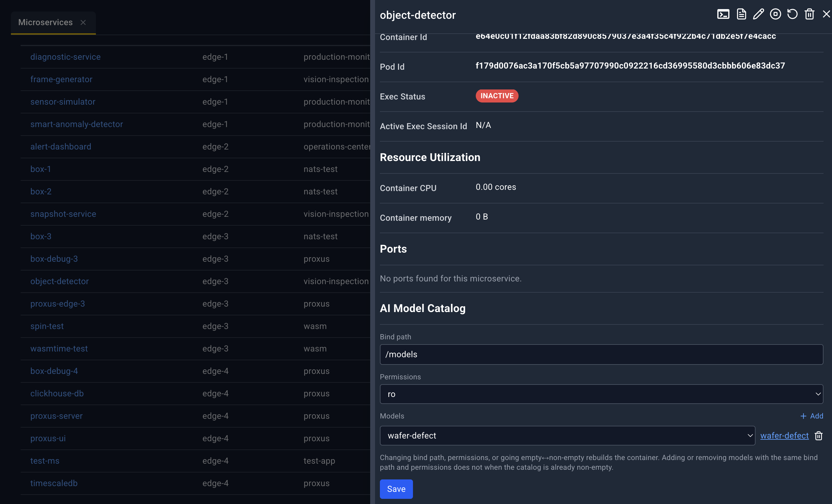832x504 pixels.
Task: Open proxus-edge-3 microservice
Action: pos(58,304)
